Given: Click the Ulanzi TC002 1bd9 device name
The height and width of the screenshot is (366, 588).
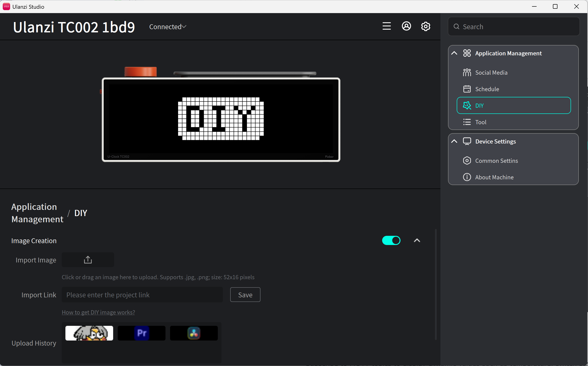Looking at the screenshot, I should [74, 27].
